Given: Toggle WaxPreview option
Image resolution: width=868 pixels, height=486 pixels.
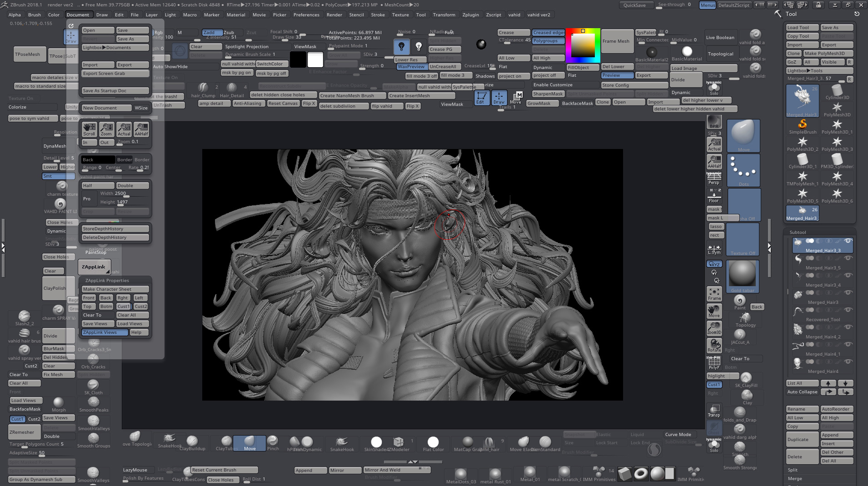Looking at the screenshot, I should [412, 66].
